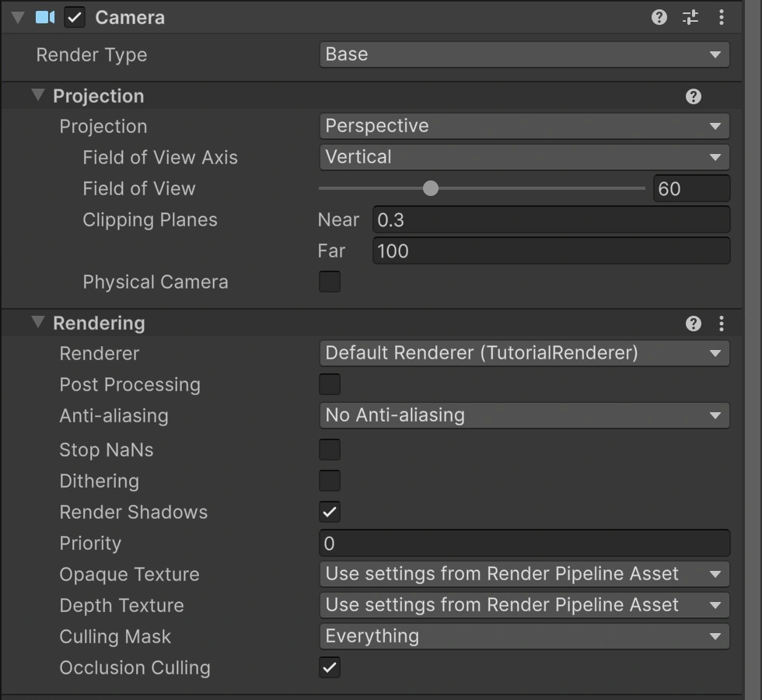Screen dimensions: 762x700
Task: Open Rendering section three-dot menu
Action: (722, 324)
